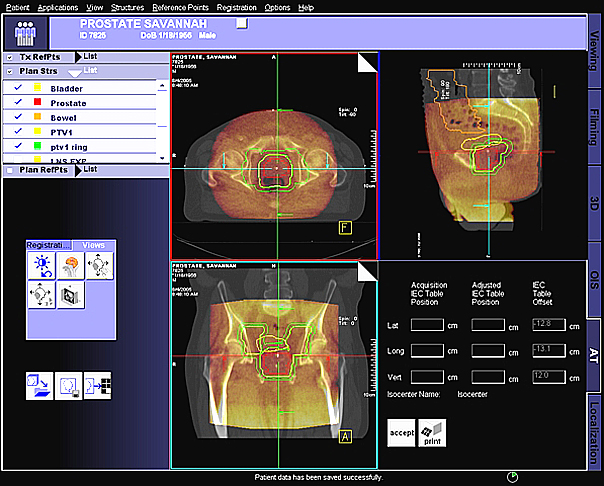The height and width of the screenshot is (486, 604).
Task: Switch to the OIS side tab
Action: 594,280
